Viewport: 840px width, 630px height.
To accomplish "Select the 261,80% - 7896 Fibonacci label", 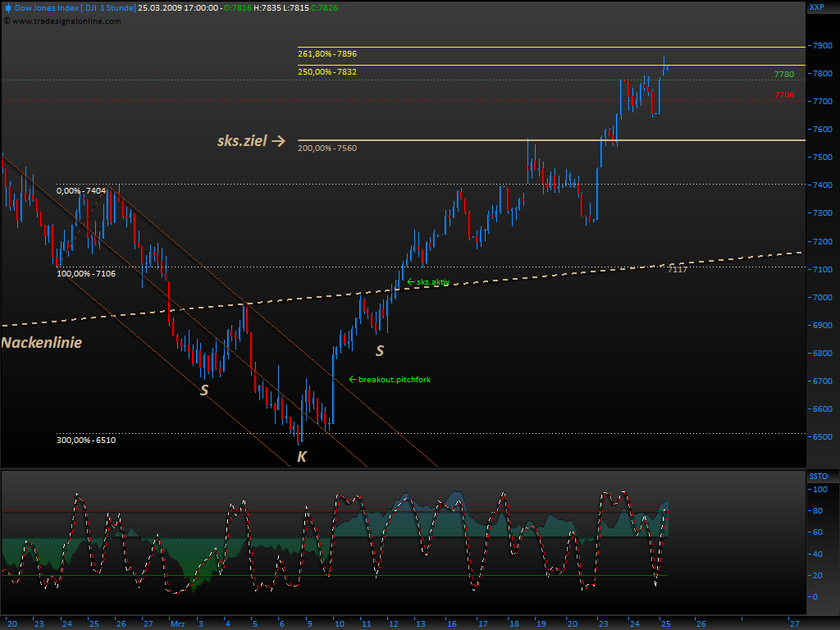I will [327, 53].
